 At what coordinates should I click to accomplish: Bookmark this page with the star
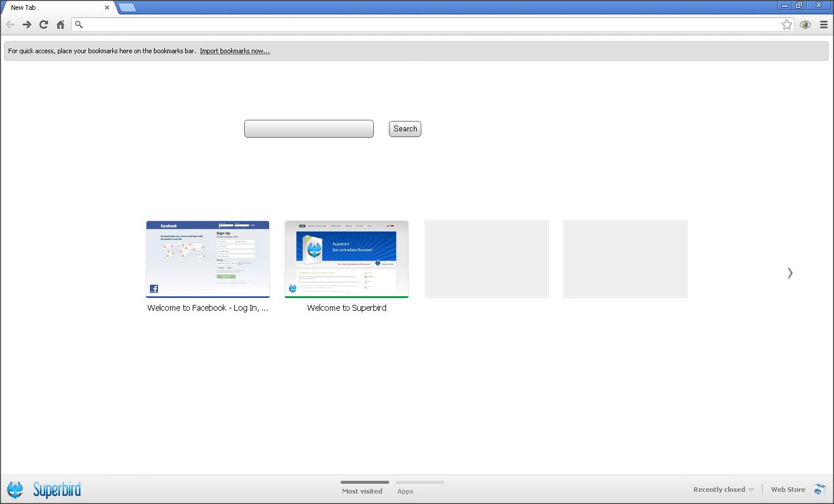pos(787,24)
